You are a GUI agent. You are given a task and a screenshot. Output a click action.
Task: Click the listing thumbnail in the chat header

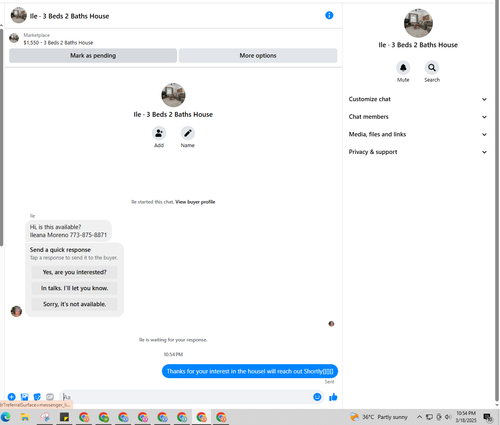[x=19, y=15]
